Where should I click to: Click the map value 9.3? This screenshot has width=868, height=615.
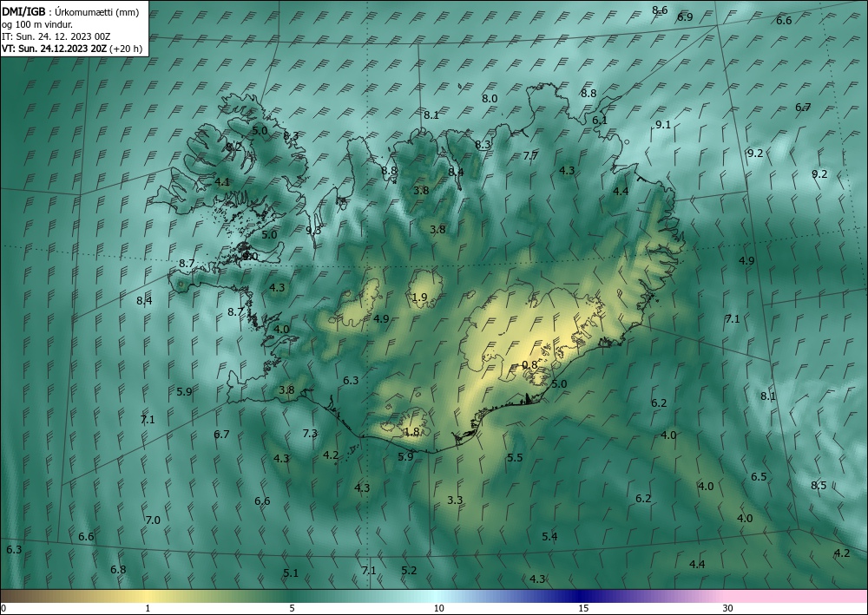click(313, 230)
